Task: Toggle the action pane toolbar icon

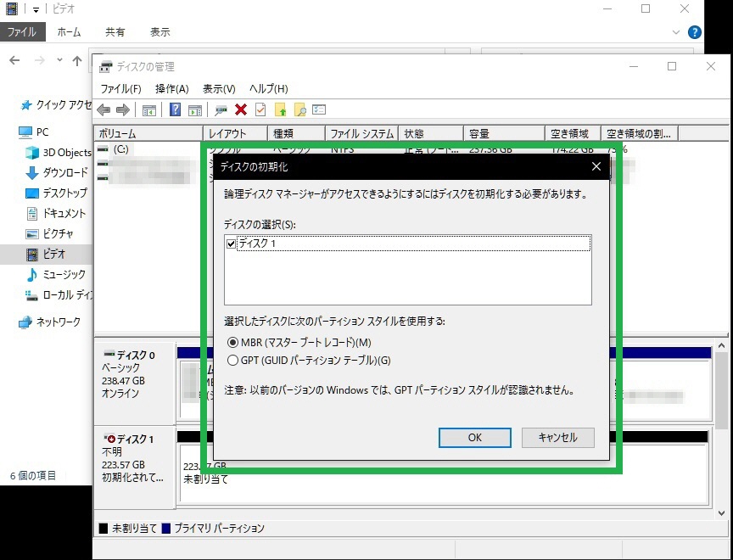Action: point(195,110)
